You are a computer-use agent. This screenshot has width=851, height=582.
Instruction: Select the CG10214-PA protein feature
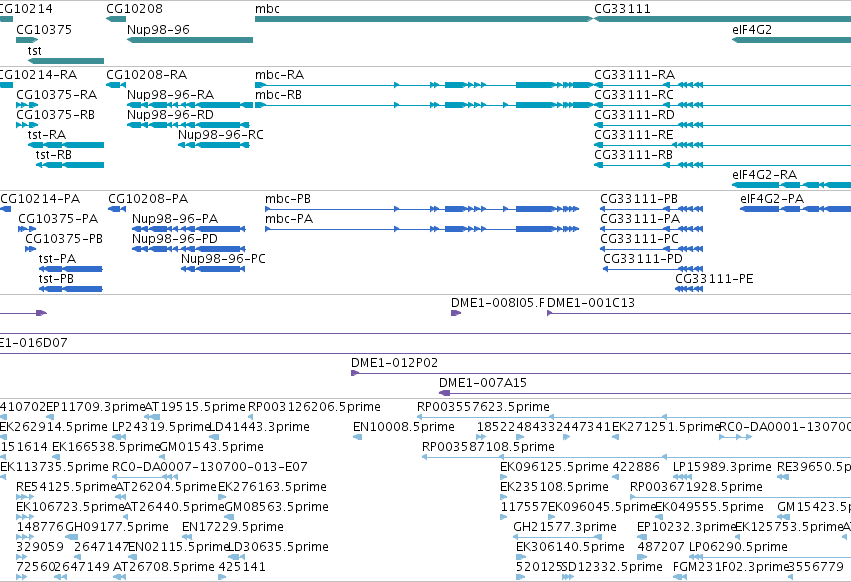pyautogui.click(x=5, y=209)
